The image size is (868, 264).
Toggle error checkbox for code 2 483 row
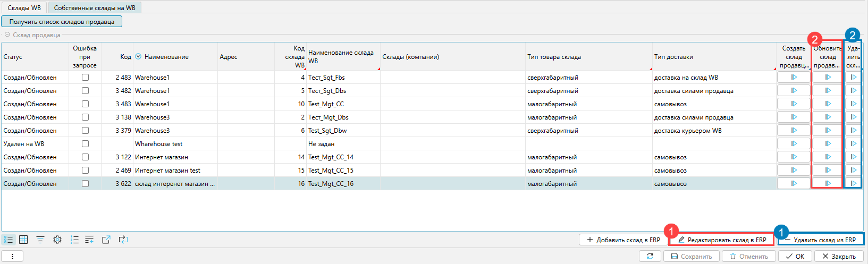point(85,77)
